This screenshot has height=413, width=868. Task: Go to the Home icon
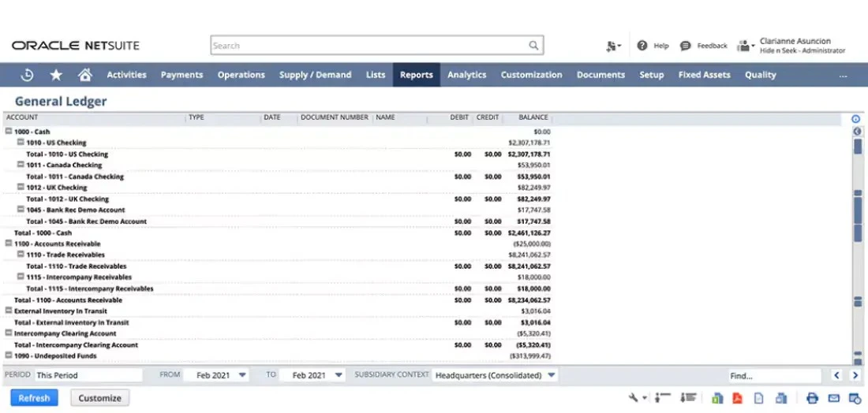coord(84,75)
